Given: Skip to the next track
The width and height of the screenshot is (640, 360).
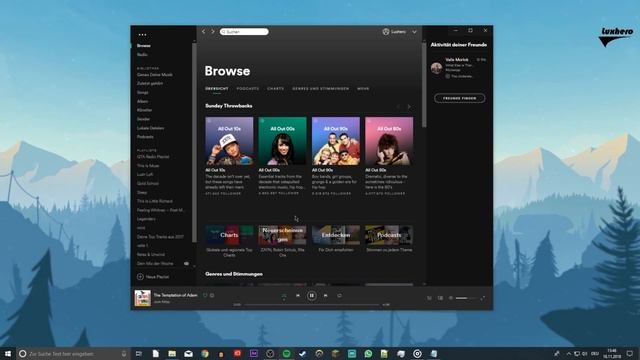Looking at the screenshot, I should pyautogui.click(x=325, y=296).
